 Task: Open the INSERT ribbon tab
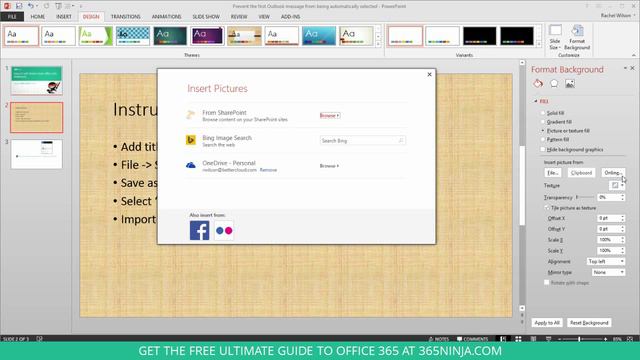click(64, 17)
